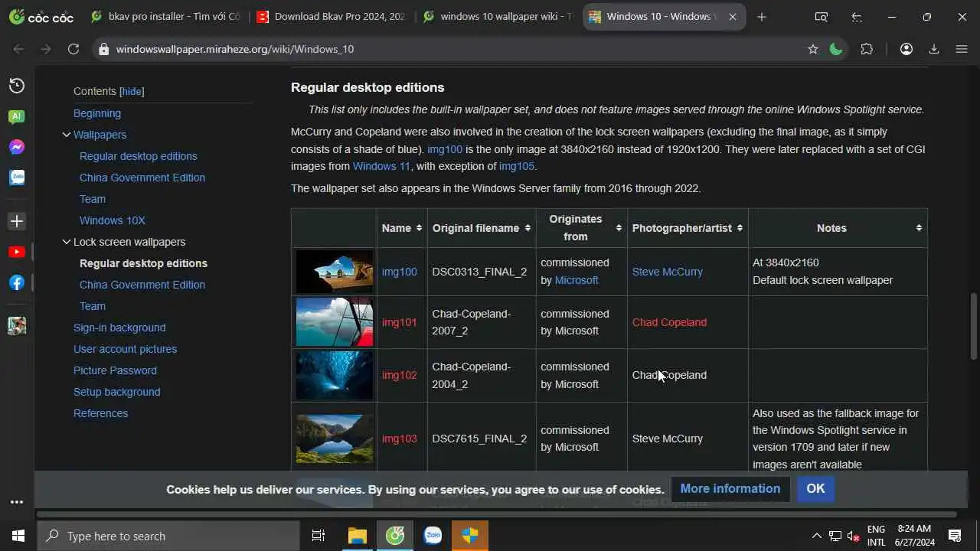The width and height of the screenshot is (980, 551).
Task: Open Zalo from the Windows taskbar
Action: [433, 536]
